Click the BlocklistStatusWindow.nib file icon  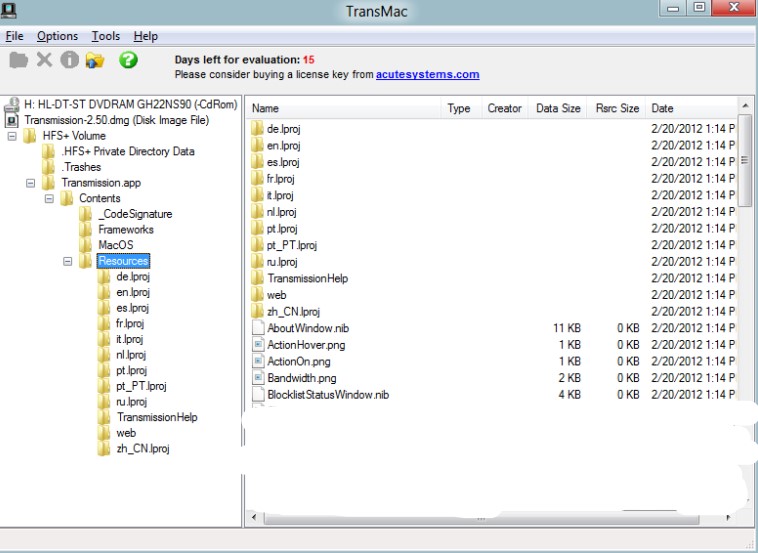tap(258, 394)
